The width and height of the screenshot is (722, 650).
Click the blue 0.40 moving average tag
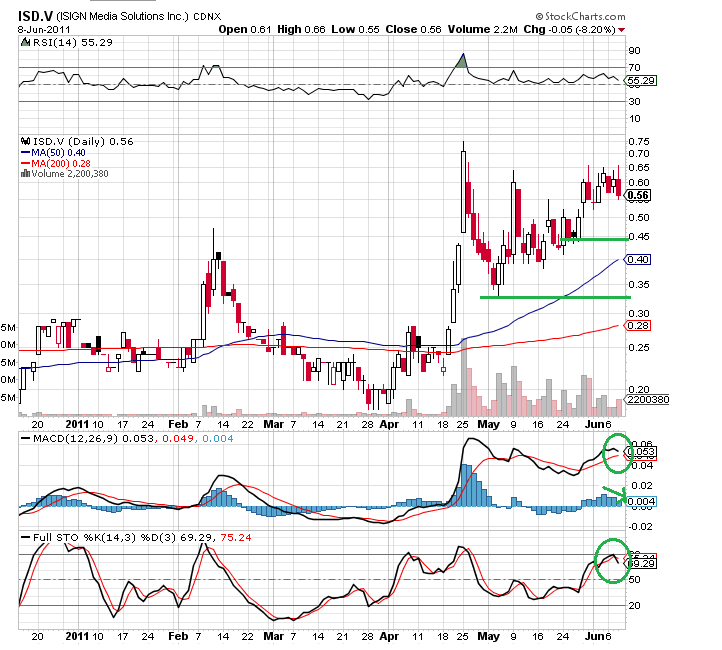pos(638,260)
